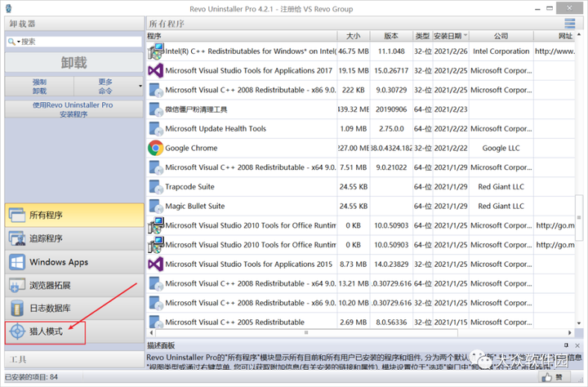Click the Revo Uninstaller title bar app icon
This screenshot has width=588, height=387.
(x=8, y=8)
